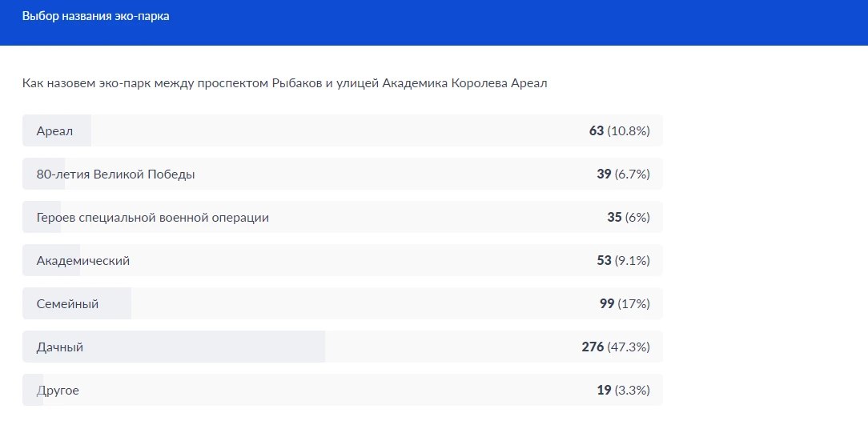The image size is (868, 421).
Task: Click the 276 (47.3%) vote count
Action: (615, 347)
